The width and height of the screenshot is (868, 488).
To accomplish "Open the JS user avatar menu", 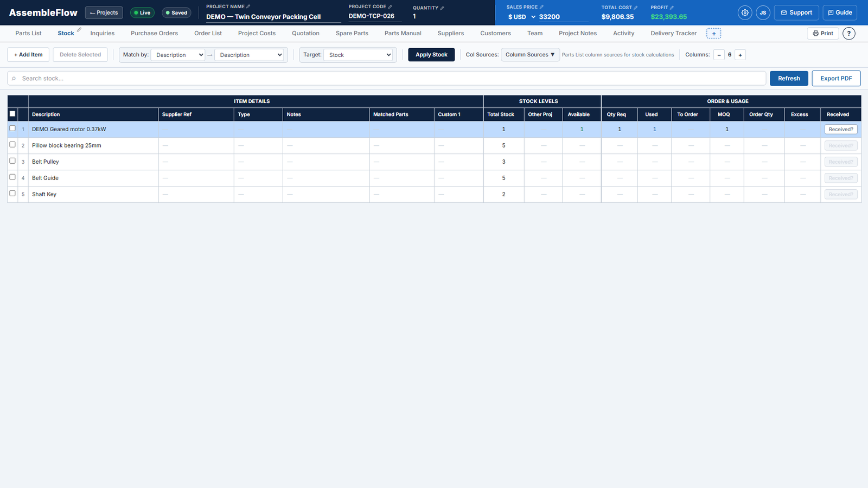I will pyautogui.click(x=763, y=12).
